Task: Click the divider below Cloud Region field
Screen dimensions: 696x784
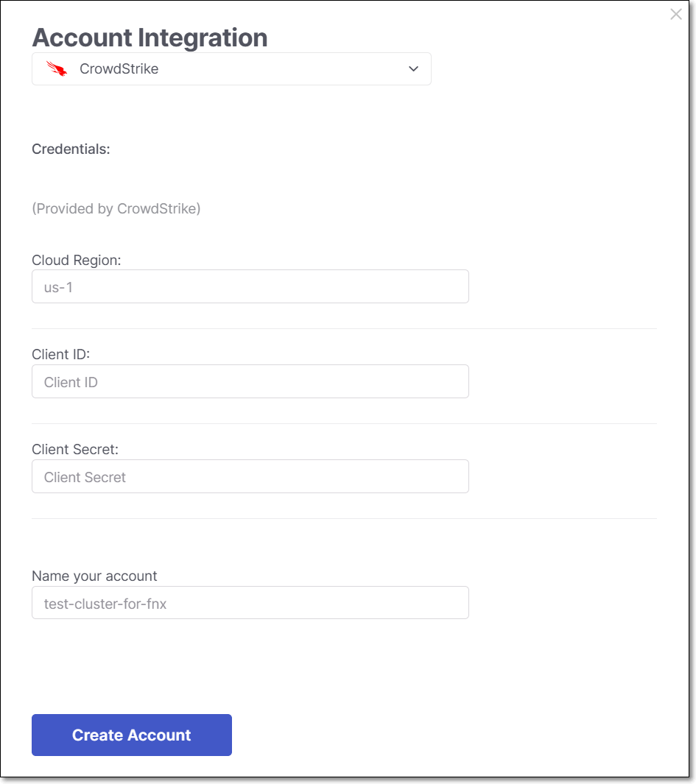Action: (344, 328)
